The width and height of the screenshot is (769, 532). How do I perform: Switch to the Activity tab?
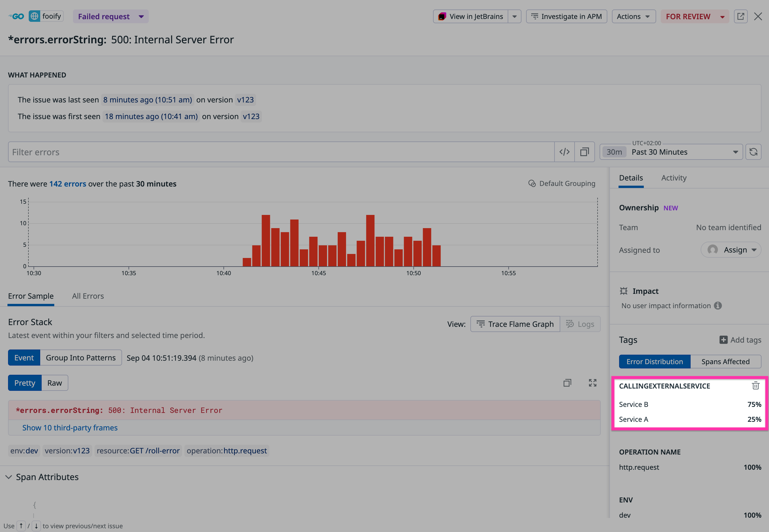click(x=673, y=178)
